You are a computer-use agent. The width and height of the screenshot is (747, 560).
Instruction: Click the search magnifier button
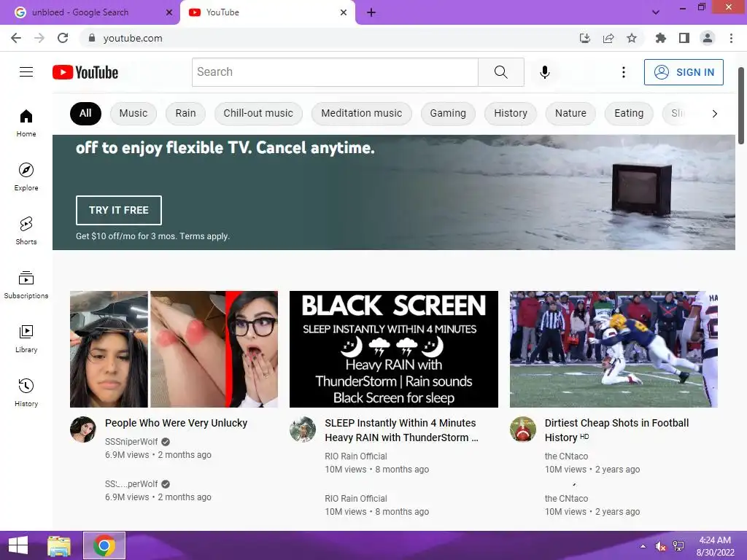coord(500,72)
